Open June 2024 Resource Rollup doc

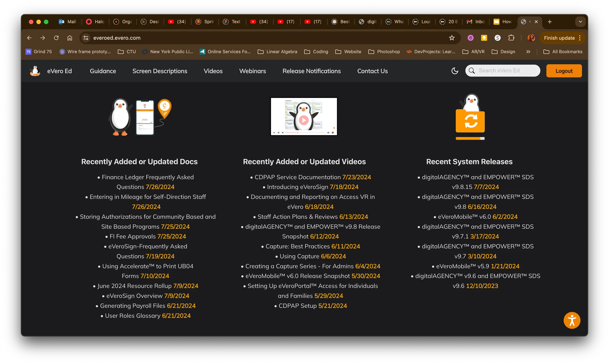(145, 286)
